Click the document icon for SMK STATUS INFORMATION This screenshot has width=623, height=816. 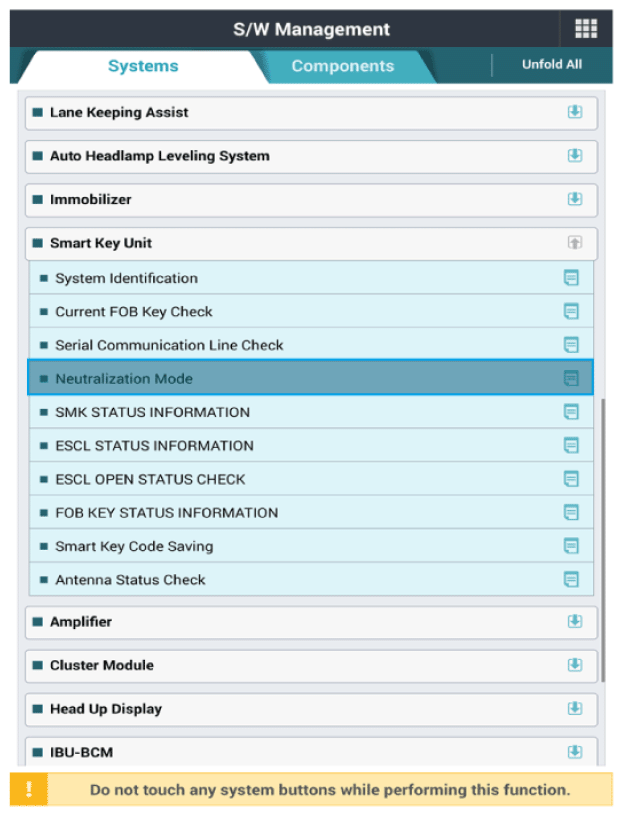(x=571, y=412)
